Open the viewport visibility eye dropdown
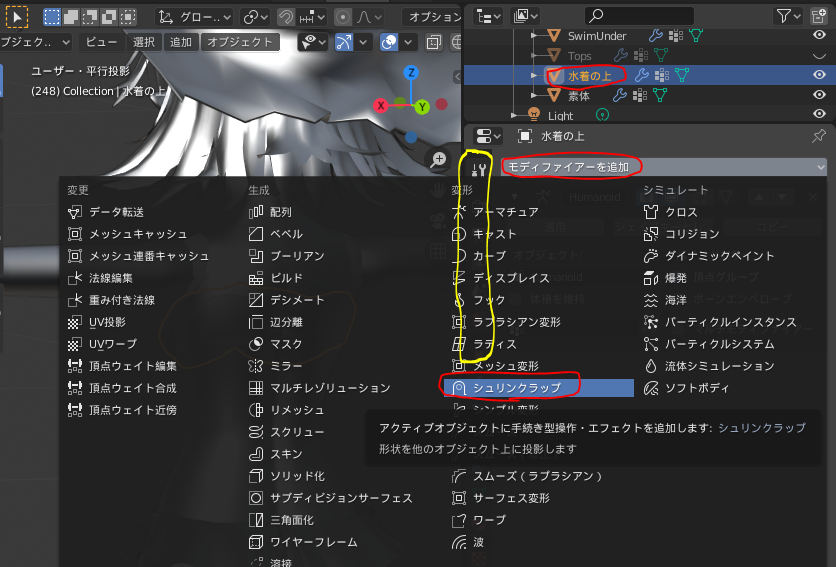This screenshot has height=567, width=836. (x=314, y=42)
